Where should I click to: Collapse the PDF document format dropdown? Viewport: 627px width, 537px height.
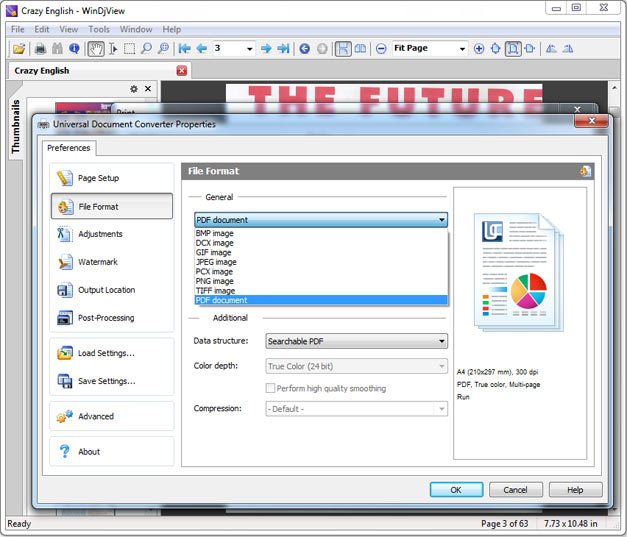[x=321, y=220]
